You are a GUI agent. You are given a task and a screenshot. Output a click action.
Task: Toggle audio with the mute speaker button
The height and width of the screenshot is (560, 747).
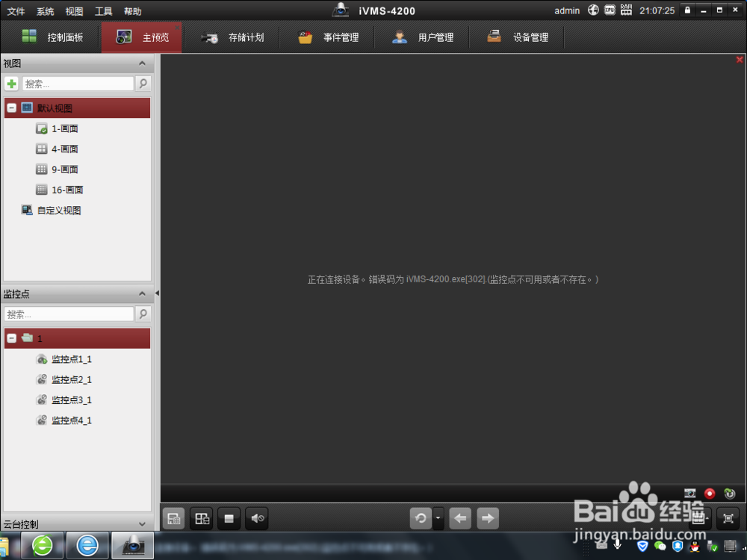point(257,518)
